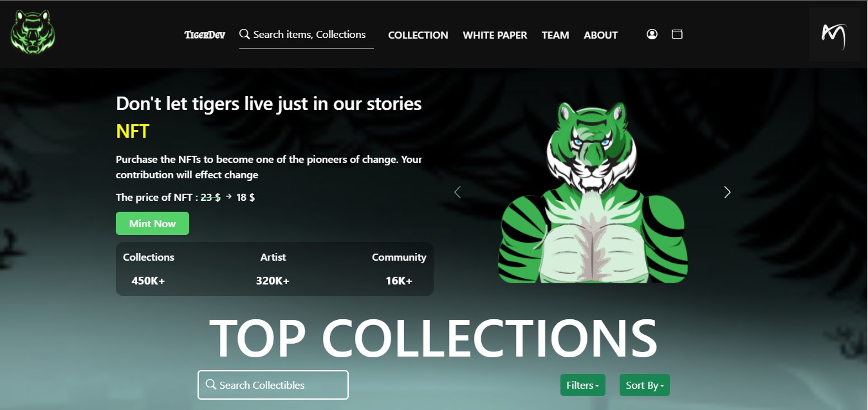Screen dimensions: 868x410
Task: Advance carousel with right chevron arrow
Action: point(727,192)
